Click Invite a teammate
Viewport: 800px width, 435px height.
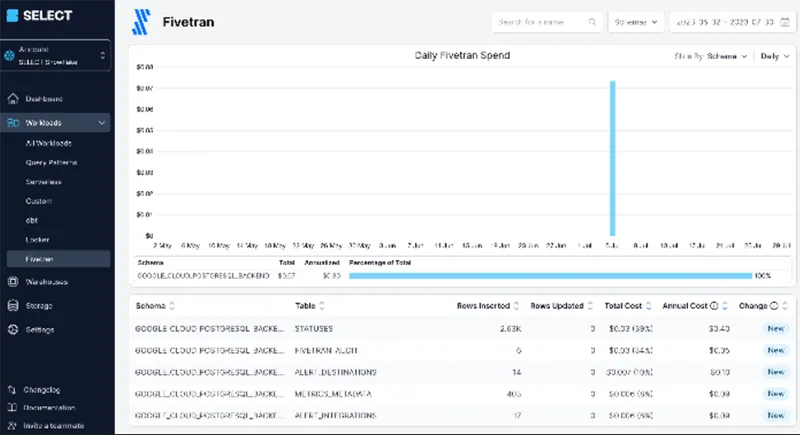coord(54,425)
